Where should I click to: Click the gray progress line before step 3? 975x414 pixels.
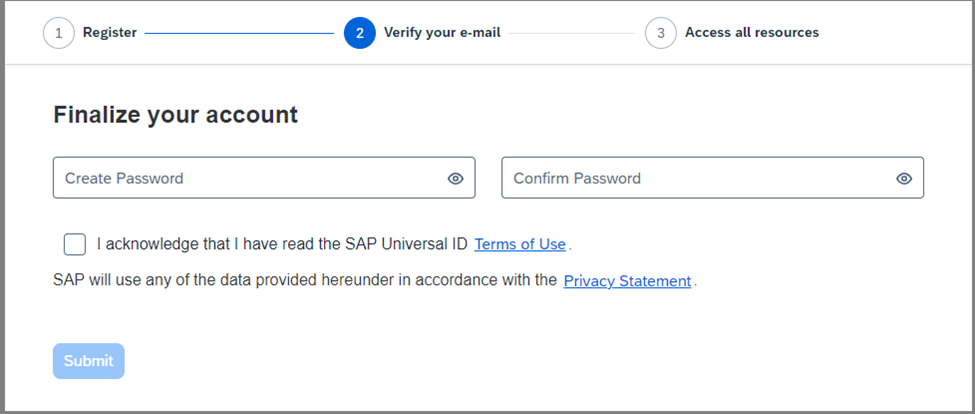point(571,33)
